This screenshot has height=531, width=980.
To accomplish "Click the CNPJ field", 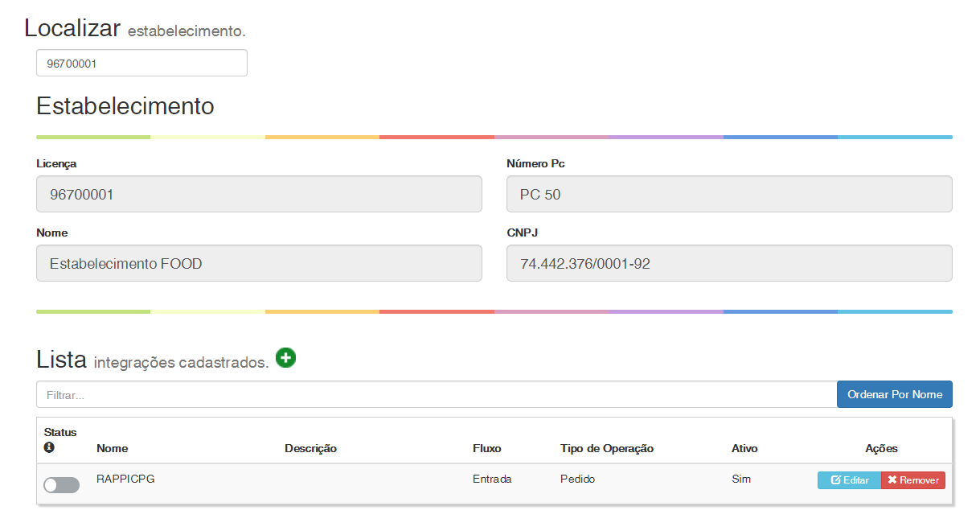I will coord(729,264).
